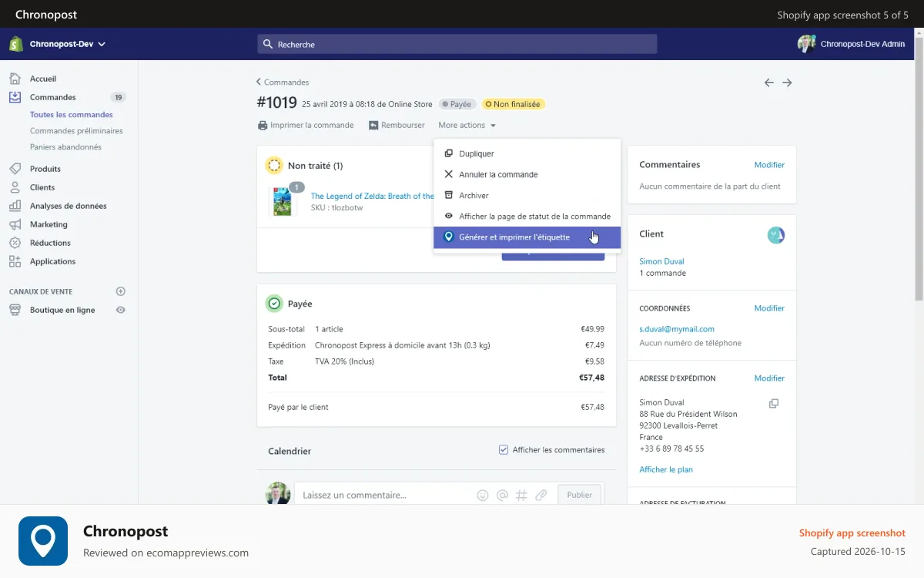924x578 pixels.
Task: Click the Payée status badge
Action: coord(457,104)
